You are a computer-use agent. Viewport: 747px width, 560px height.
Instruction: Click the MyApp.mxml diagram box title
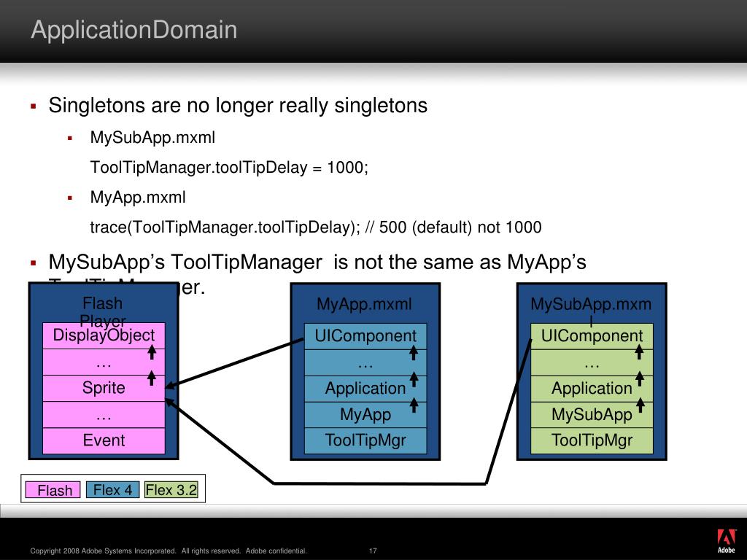(365, 304)
